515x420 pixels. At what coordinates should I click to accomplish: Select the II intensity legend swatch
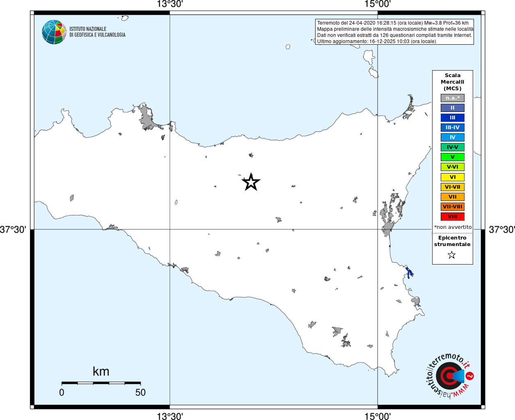(x=453, y=108)
